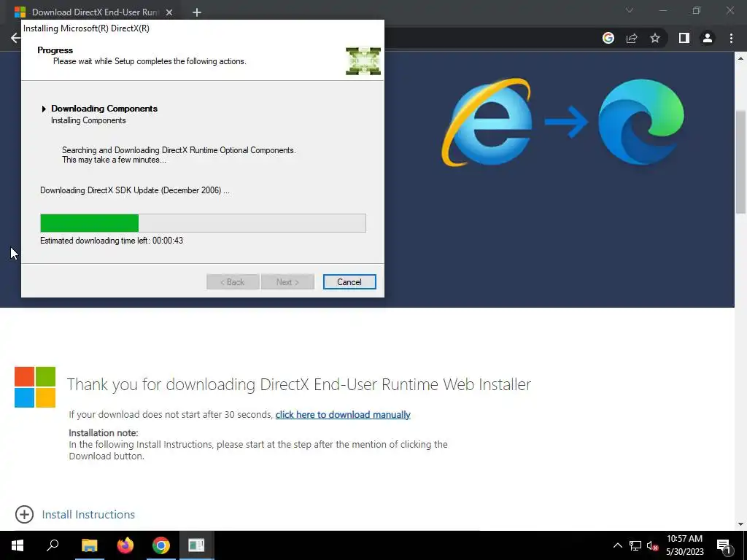
Task: Switch to the DirectX installer taskbar item
Action: click(x=196, y=545)
